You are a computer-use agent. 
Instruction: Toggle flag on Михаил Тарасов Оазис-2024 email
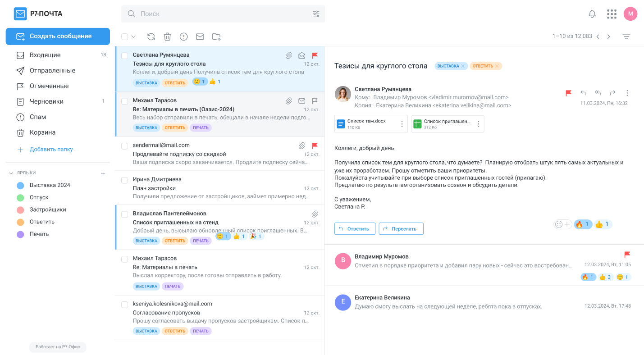click(315, 101)
